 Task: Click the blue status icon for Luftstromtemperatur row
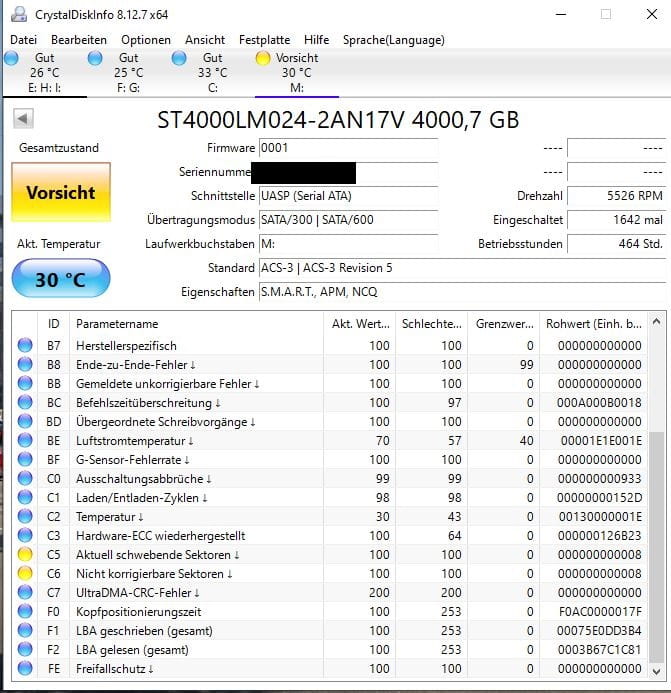coord(25,440)
